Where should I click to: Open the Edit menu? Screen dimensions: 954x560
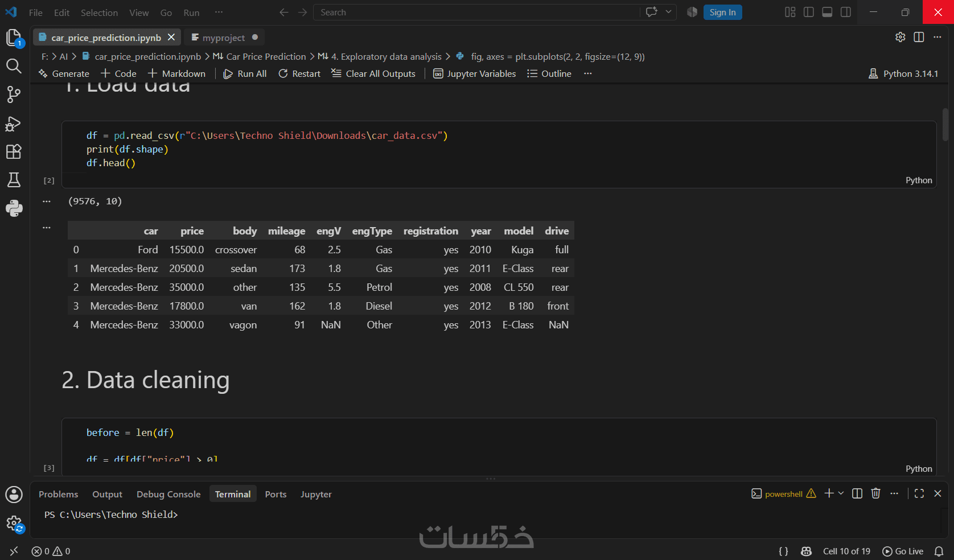click(x=61, y=13)
